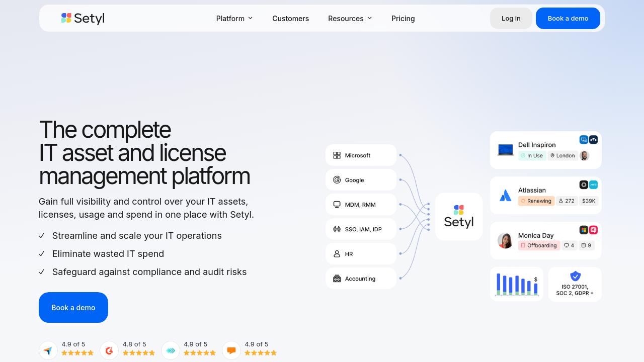Select the MDM, RMM monitor icon
Screen dimensions: 644x362
tap(337, 205)
